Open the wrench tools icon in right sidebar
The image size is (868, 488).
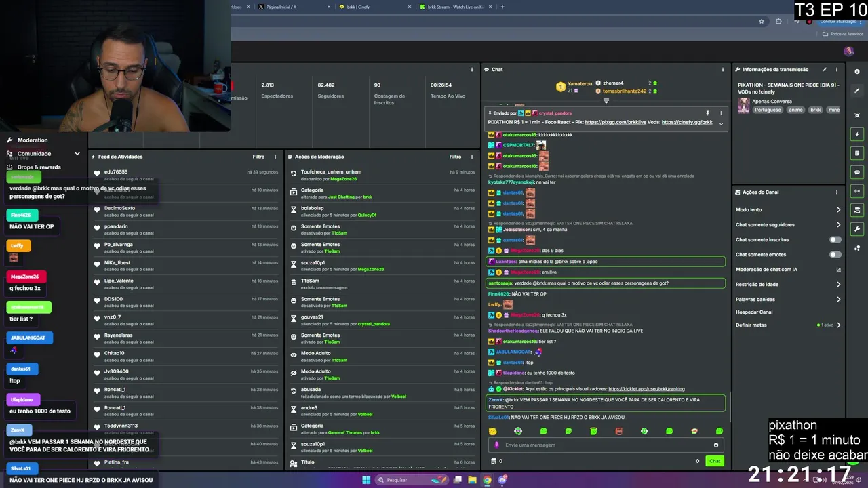pyautogui.click(x=857, y=229)
